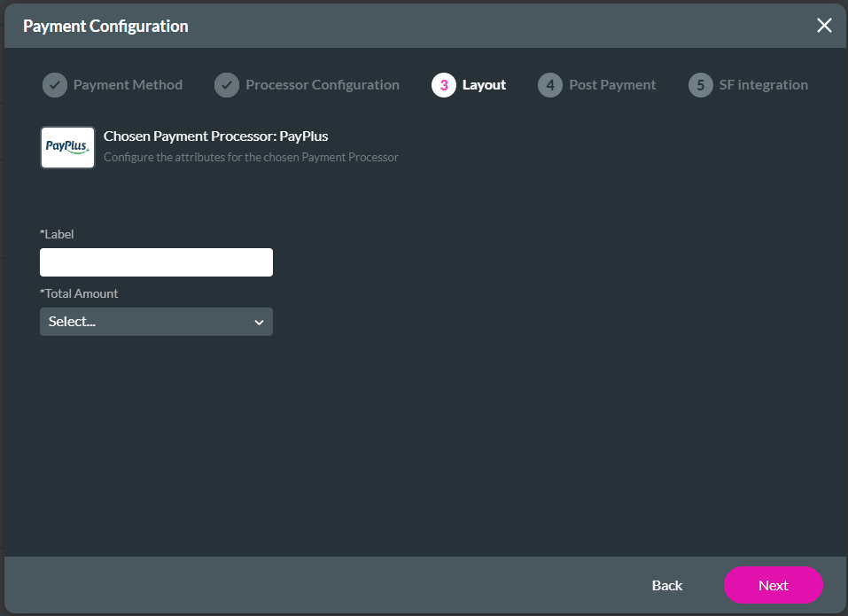Navigate to the Post Payment step
Viewport: 848px width, 616px height.
pos(612,84)
